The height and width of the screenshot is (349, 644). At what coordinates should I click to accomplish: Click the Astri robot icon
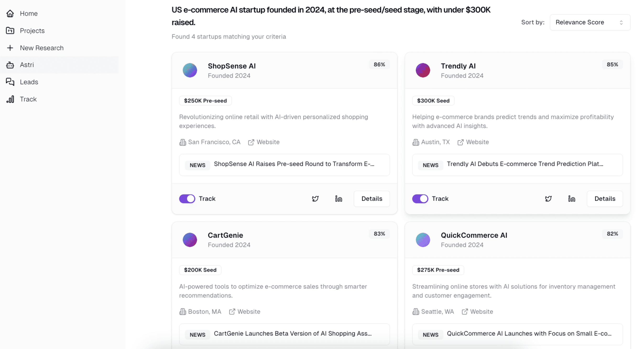pos(10,65)
